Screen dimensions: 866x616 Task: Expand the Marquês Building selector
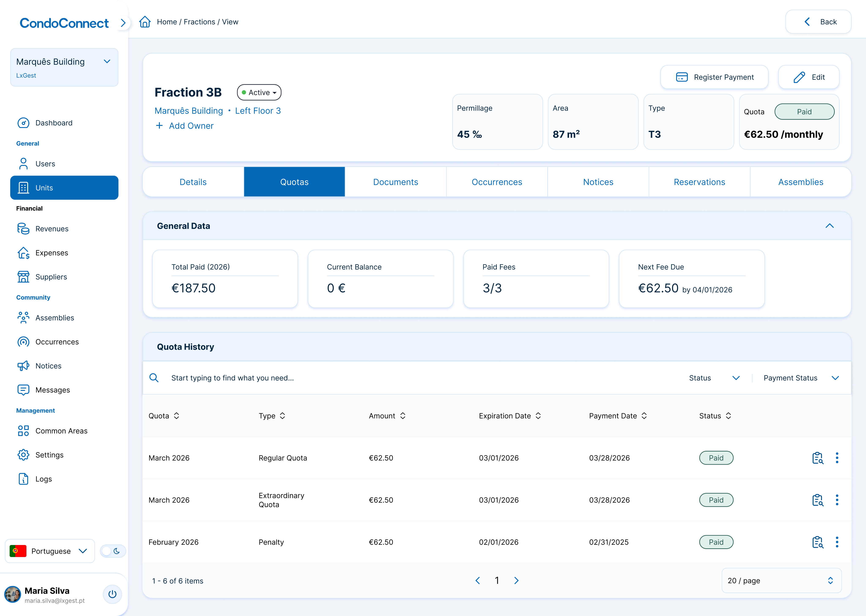[64, 67]
